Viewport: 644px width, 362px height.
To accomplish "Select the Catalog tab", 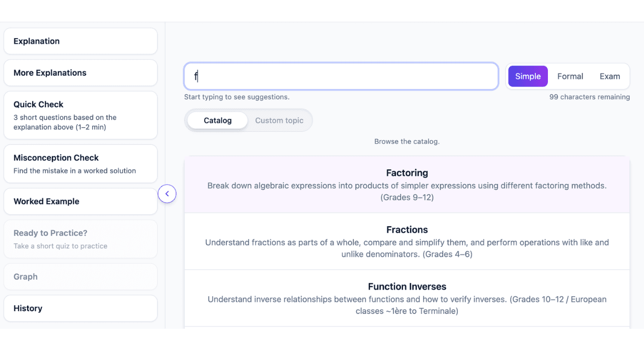I will tap(217, 121).
